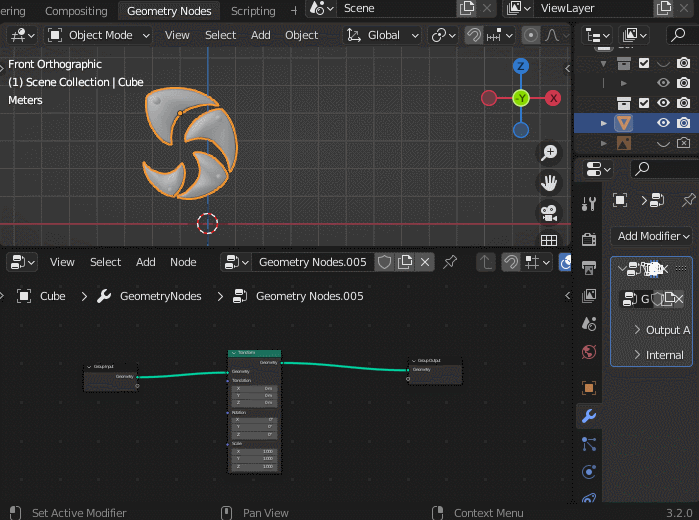The height and width of the screenshot is (520, 699).
Task: Switch to orthographic grid view icon
Action: [x=549, y=240]
